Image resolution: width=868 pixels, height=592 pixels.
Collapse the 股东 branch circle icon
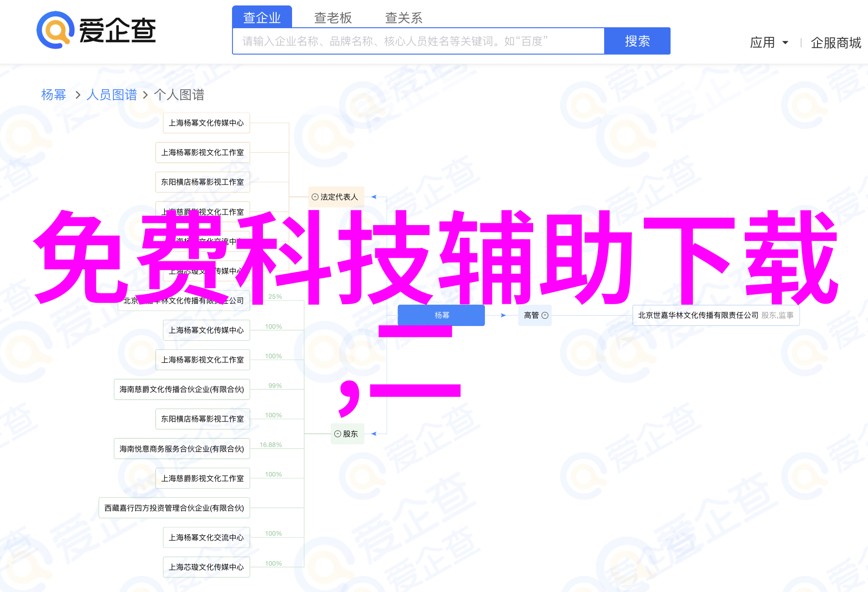pyautogui.click(x=338, y=434)
